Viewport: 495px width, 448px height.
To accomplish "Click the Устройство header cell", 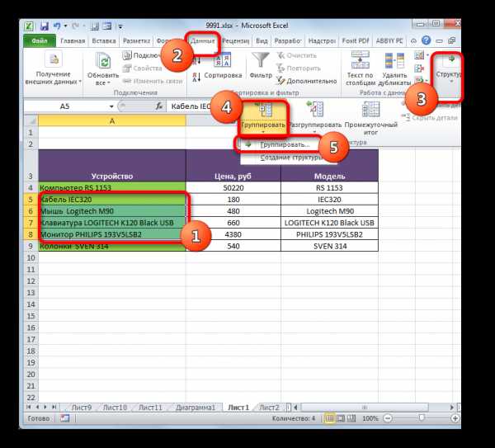I will 112,165.
